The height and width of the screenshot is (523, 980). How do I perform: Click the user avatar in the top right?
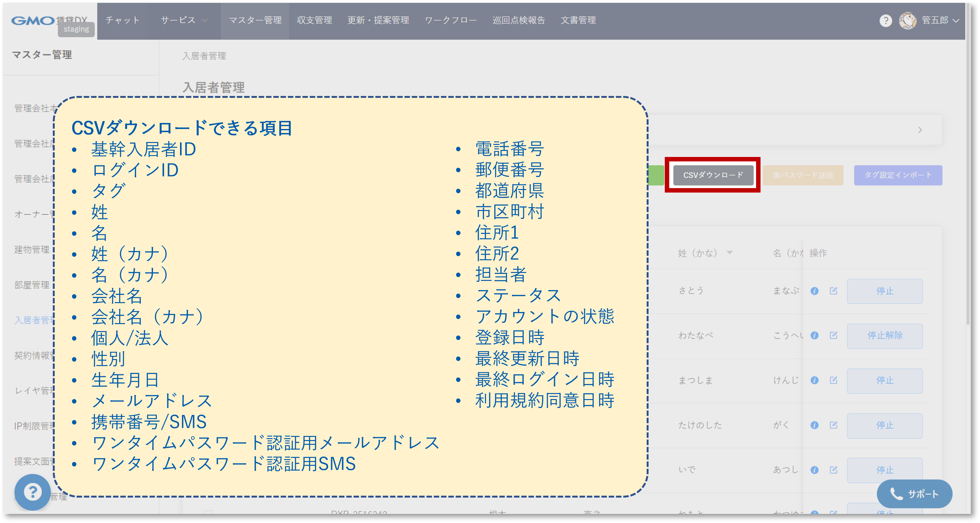[x=909, y=21]
